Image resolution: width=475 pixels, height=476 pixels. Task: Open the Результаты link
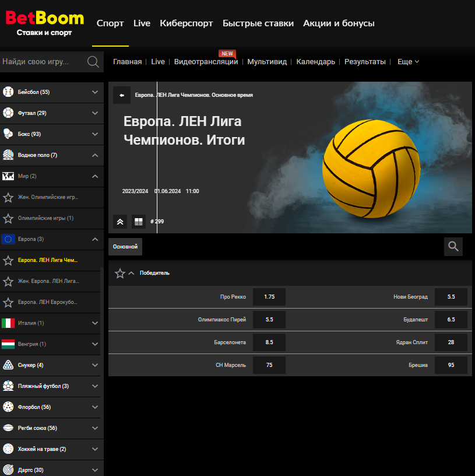[x=365, y=62]
